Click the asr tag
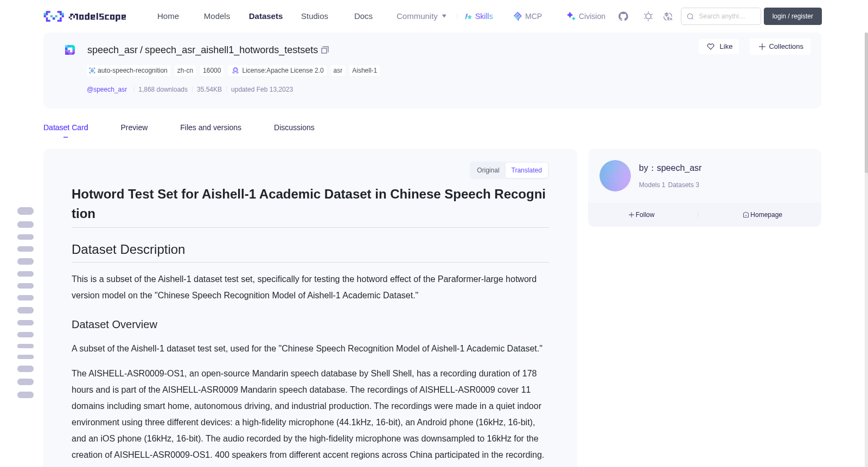 [x=338, y=71]
